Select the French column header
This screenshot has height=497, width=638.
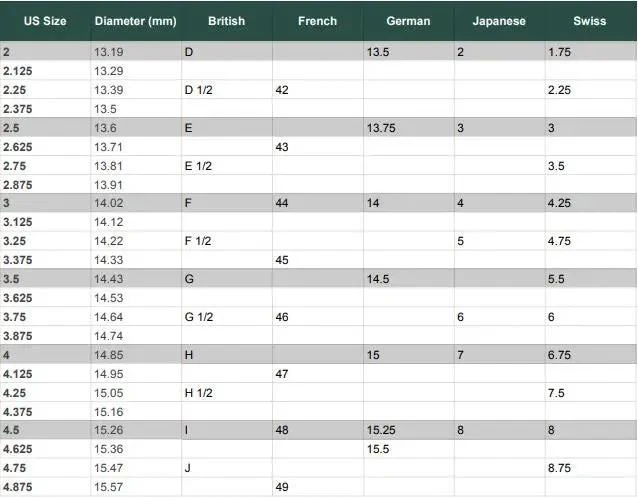pyautogui.click(x=318, y=21)
